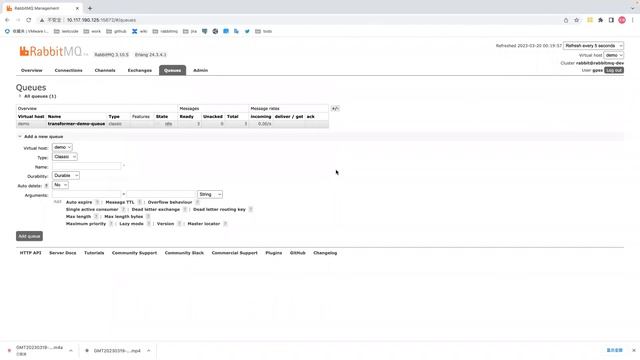Add the Maximum priority argument

pyautogui.click(x=86, y=224)
